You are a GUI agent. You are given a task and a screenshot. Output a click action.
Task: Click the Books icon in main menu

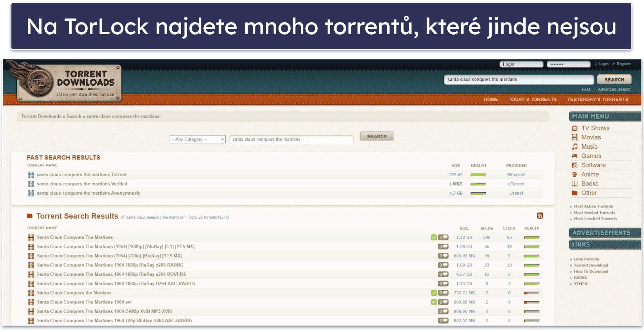point(575,184)
